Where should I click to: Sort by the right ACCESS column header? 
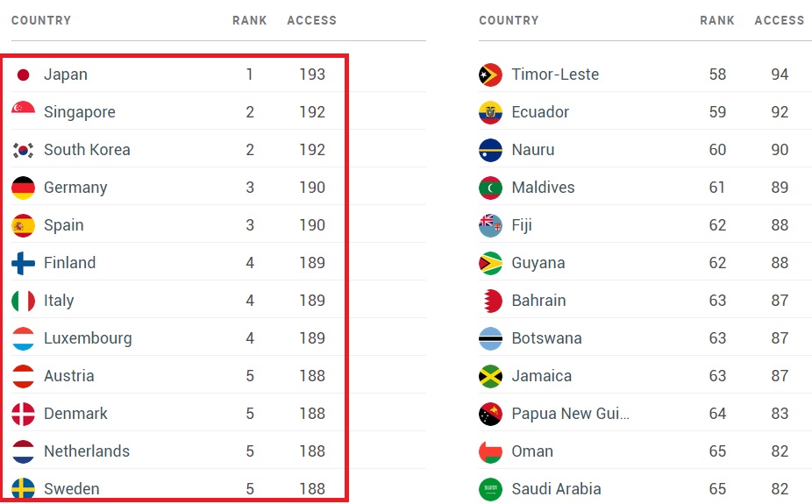(780, 20)
